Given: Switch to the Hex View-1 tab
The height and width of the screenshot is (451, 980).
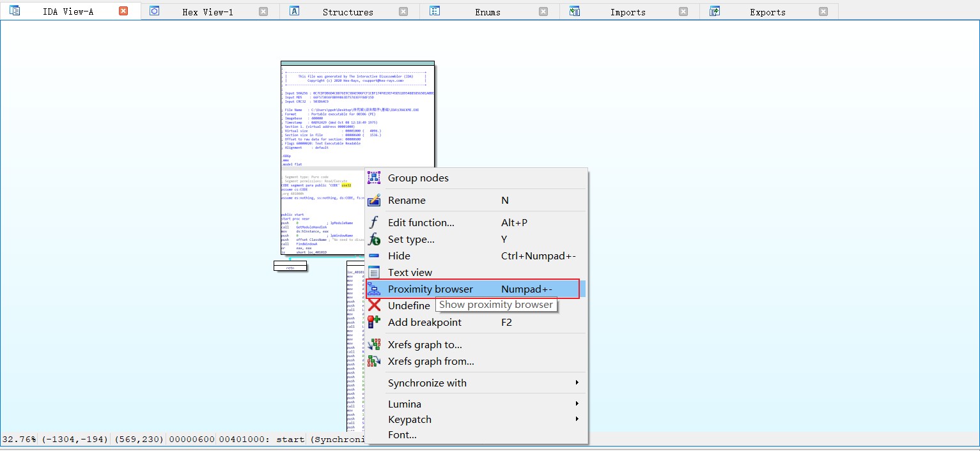Looking at the screenshot, I should point(207,12).
